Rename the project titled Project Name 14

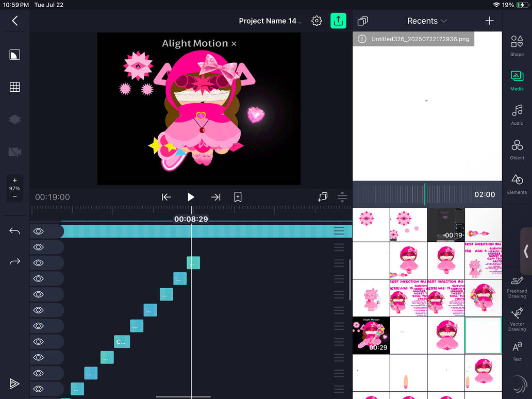268,21
